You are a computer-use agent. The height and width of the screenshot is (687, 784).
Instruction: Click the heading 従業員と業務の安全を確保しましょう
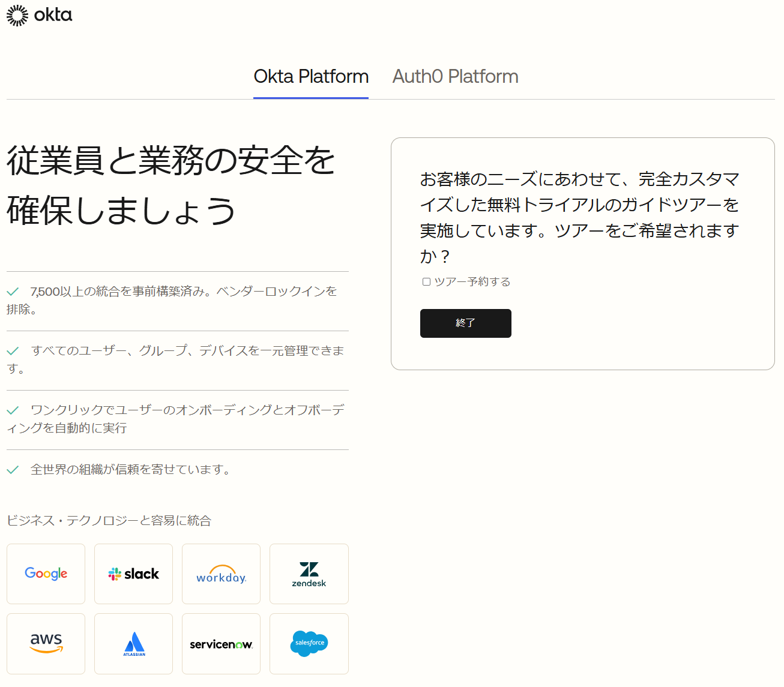point(171,185)
